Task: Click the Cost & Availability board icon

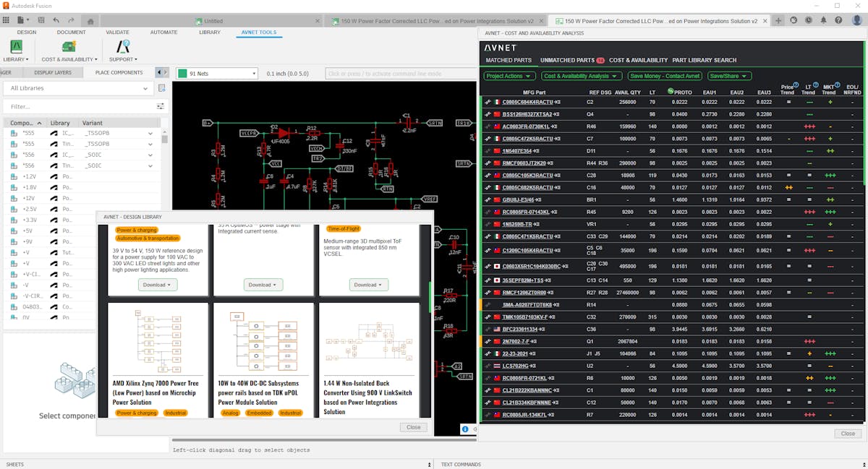Action: [x=69, y=47]
